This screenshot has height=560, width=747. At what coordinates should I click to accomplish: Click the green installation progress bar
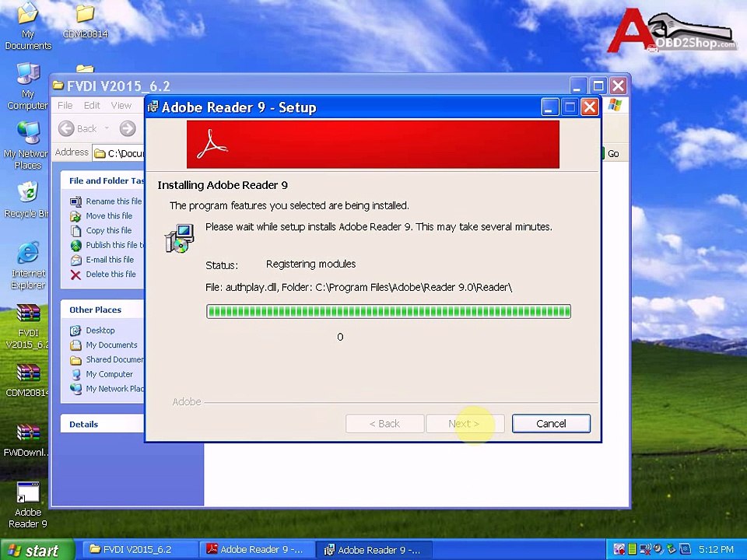click(388, 311)
